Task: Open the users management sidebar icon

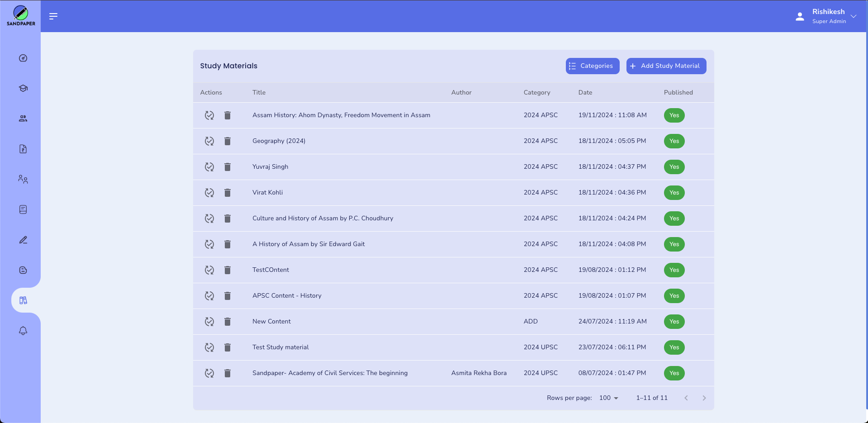Action: tap(22, 118)
